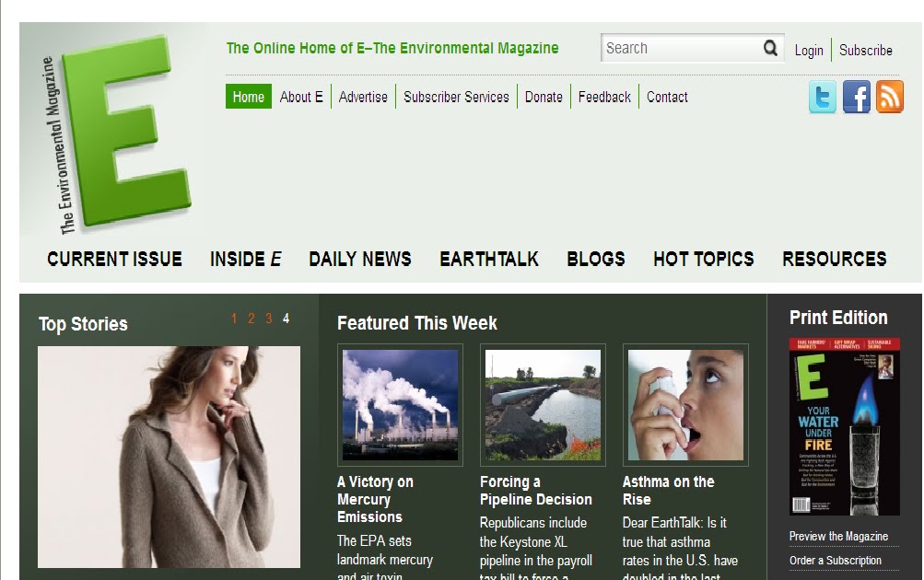Open the Twitter social icon
The width and height of the screenshot is (924, 580).
click(822, 97)
